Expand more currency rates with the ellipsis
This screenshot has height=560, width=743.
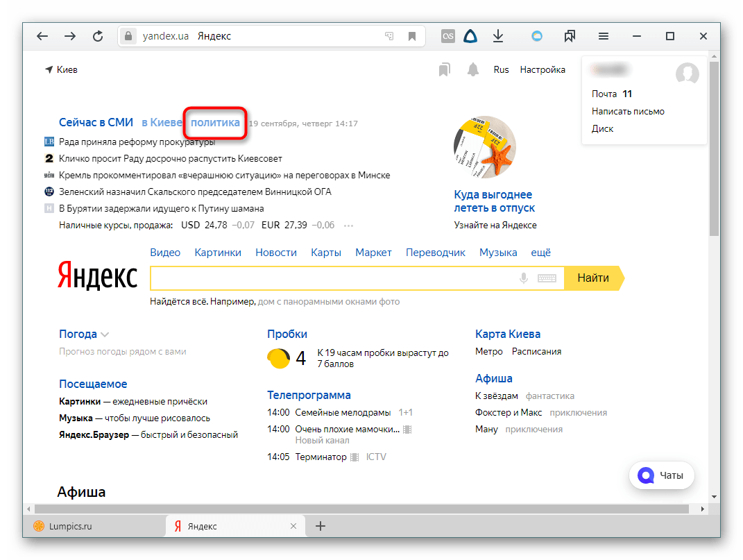[x=349, y=226]
